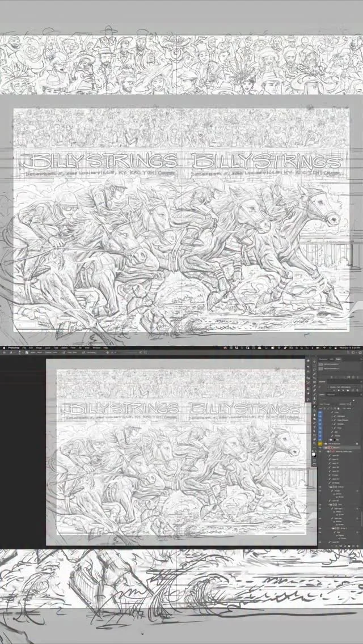Screen dimensions: 363x644
Task: Click the first path thumbnail in Paths panel
Action: (320, 365)
